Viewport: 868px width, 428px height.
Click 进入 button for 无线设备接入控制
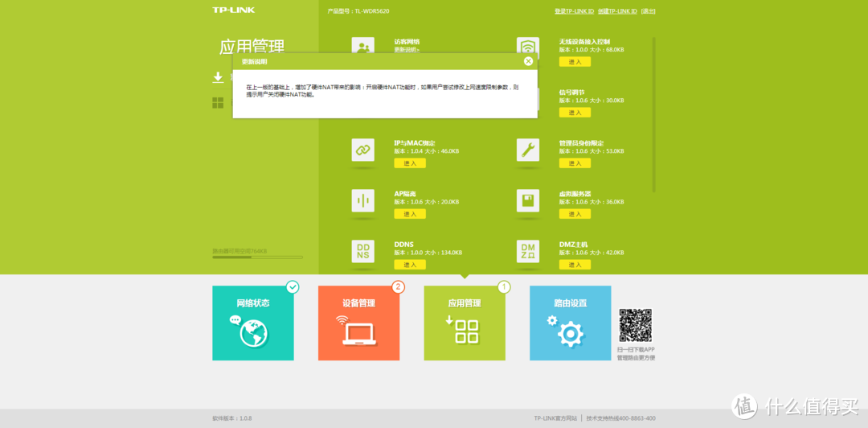tap(575, 61)
